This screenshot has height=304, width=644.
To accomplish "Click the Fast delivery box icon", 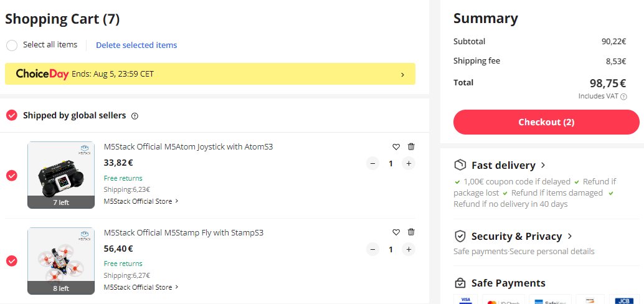I will (x=460, y=165).
